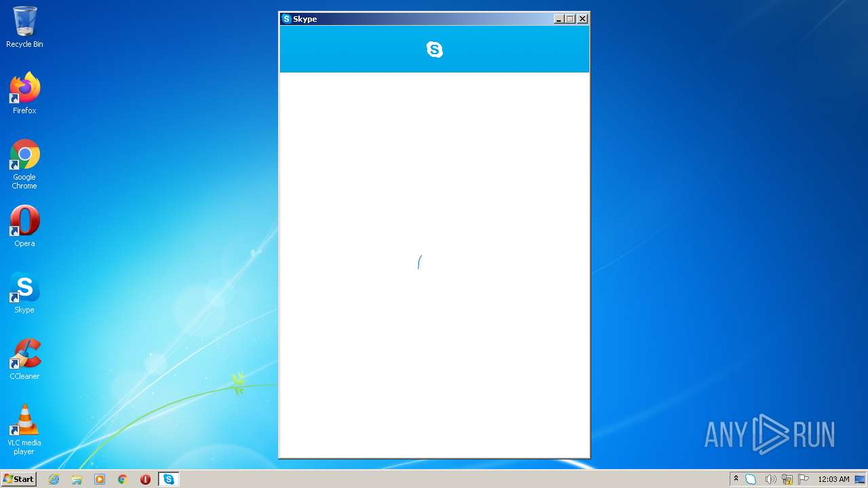
Task: Select the Google Chrome desktop shortcut
Action: (24, 164)
